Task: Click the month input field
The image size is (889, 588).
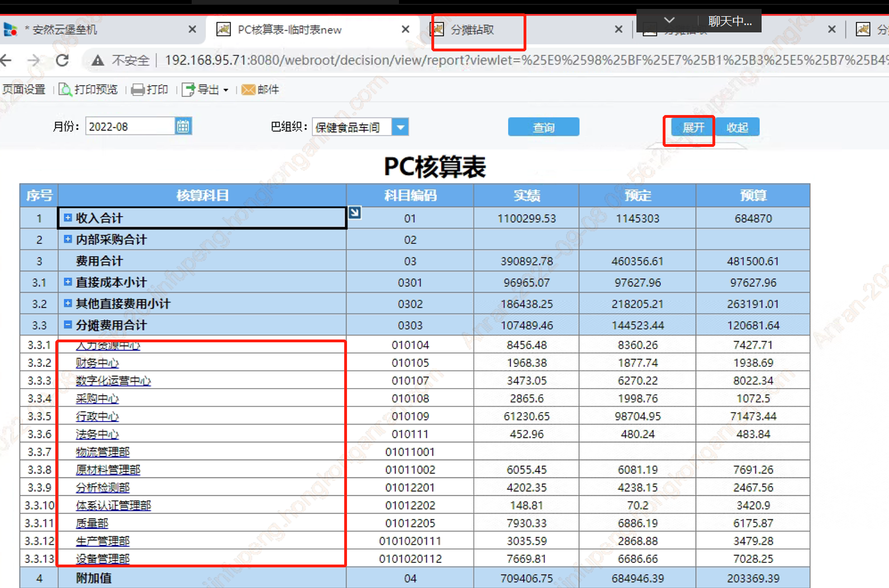Action: click(130, 127)
